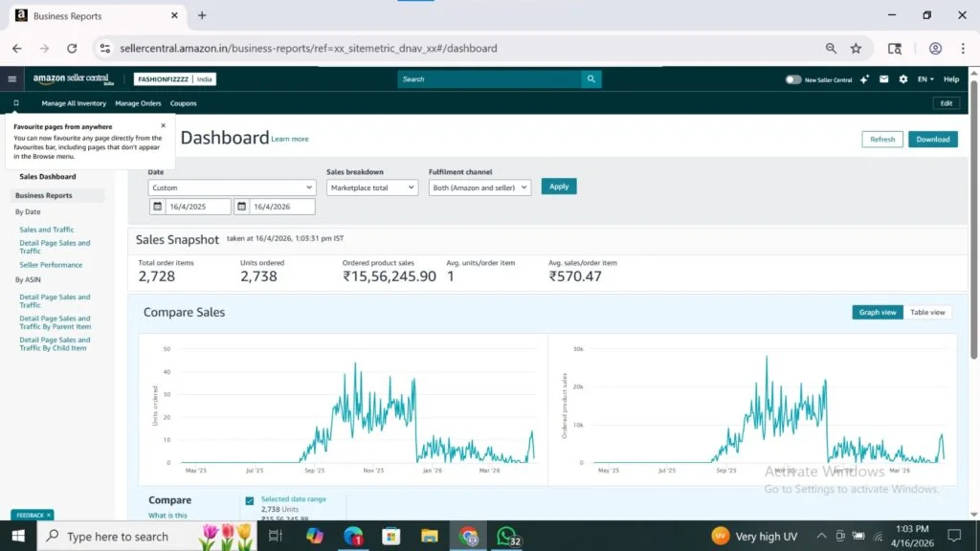Click the Refresh button
The image size is (980, 551).
point(882,140)
